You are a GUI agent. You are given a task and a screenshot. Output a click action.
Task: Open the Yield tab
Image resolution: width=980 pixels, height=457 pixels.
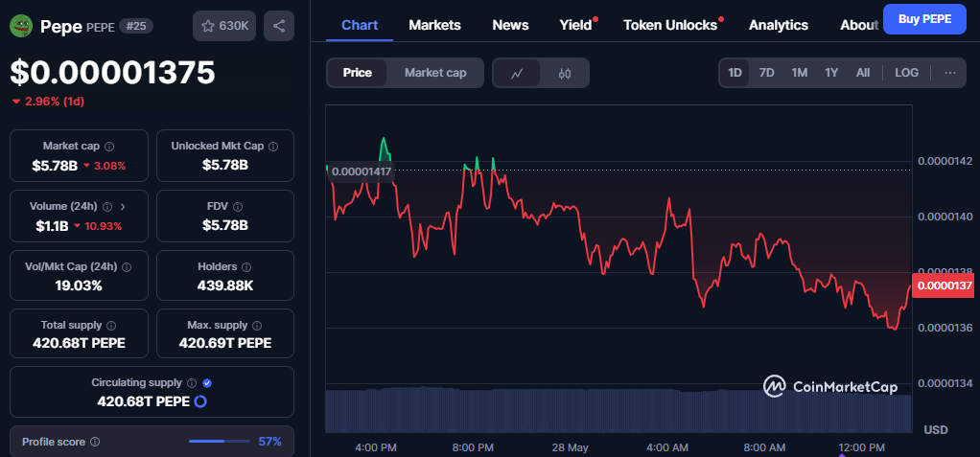pyautogui.click(x=575, y=25)
